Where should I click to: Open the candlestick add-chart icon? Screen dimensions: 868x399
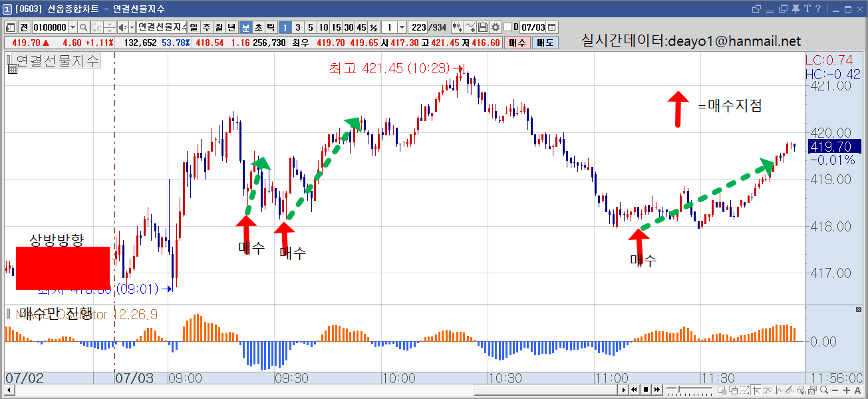point(458,27)
